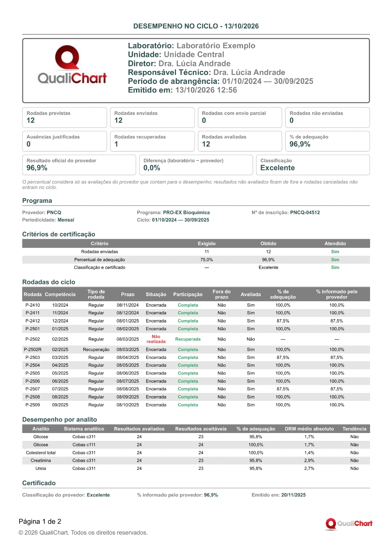Viewport: 392px width, 555px height.
Task: Click "Emitido em: 13/10/2026 12:56" in the header
Action: tap(183, 90)
